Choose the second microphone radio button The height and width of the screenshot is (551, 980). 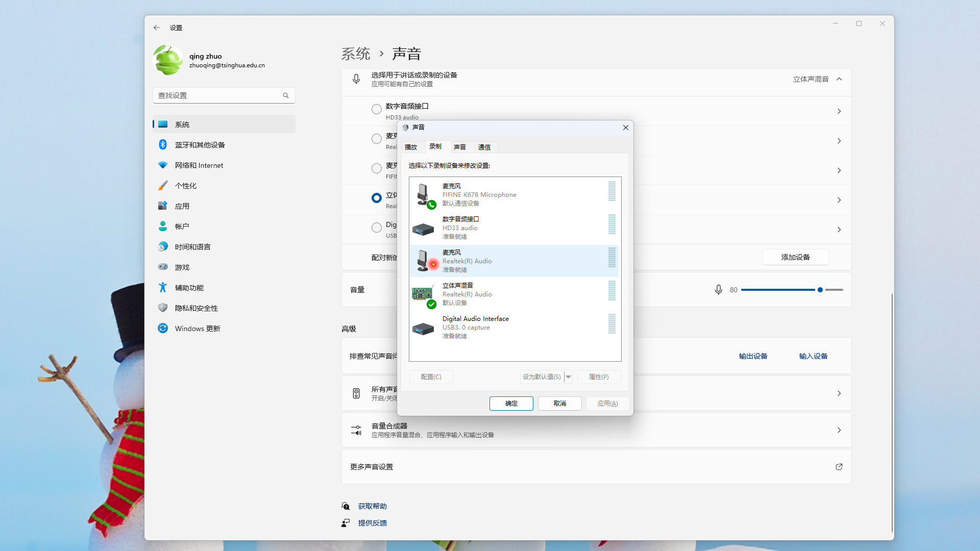click(377, 168)
